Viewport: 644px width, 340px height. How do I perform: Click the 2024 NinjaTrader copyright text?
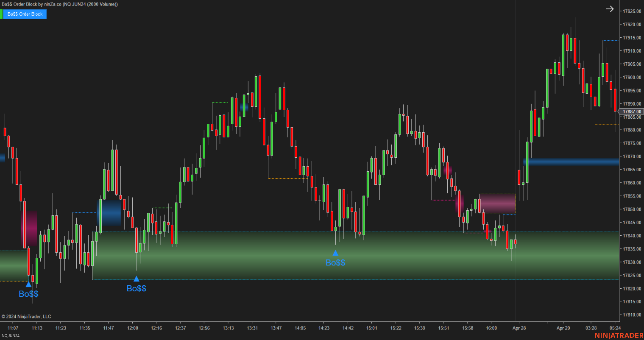point(27,316)
